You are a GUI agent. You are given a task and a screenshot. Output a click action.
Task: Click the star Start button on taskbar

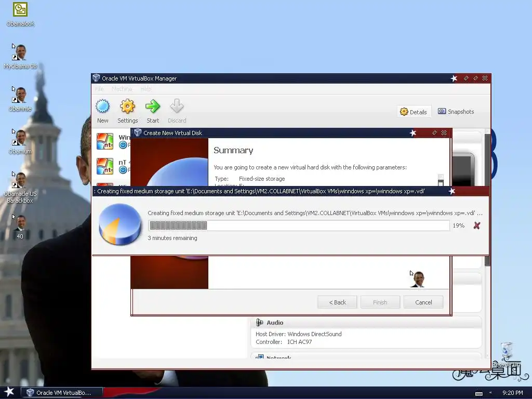point(9,392)
